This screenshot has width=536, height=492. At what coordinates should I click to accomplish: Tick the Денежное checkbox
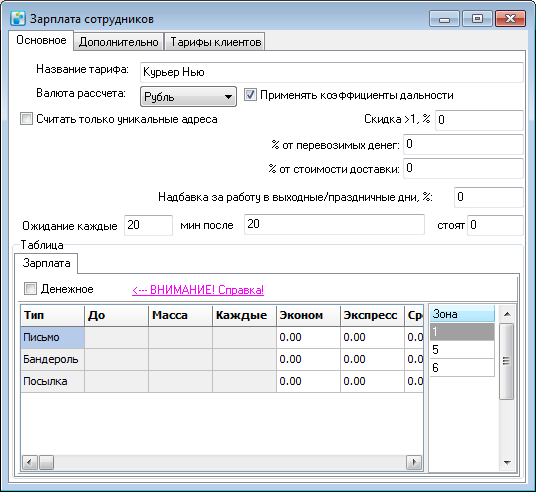click(30, 289)
